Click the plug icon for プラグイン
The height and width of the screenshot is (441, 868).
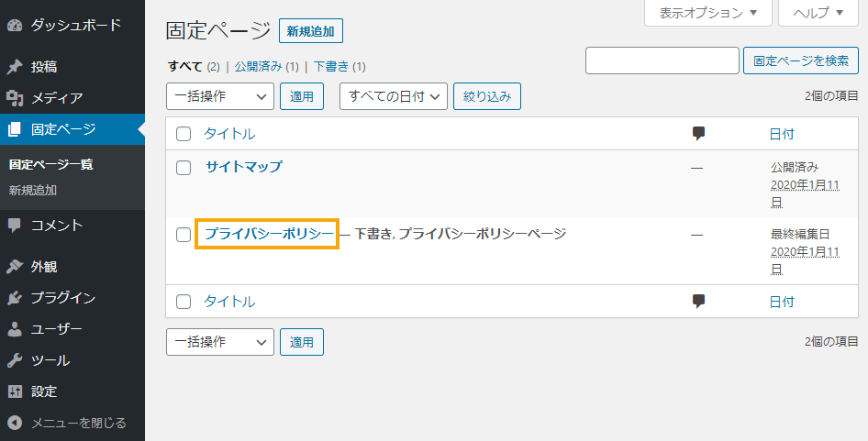click(15, 298)
